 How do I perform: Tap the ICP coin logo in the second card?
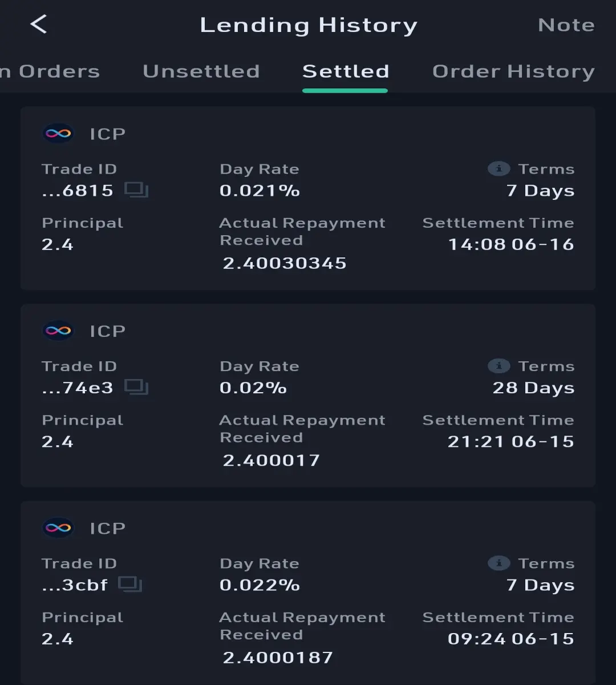pos(58,331)
